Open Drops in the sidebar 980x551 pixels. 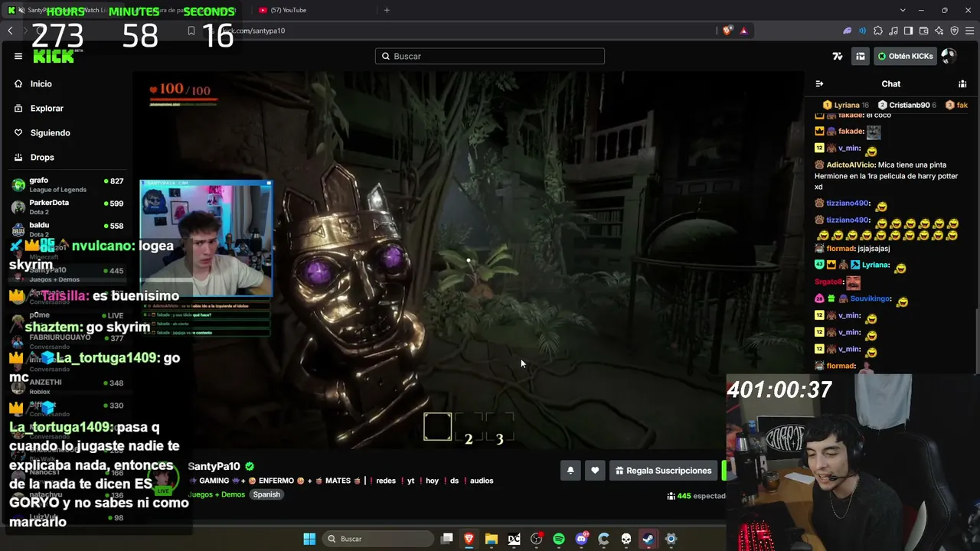point(42,158)
